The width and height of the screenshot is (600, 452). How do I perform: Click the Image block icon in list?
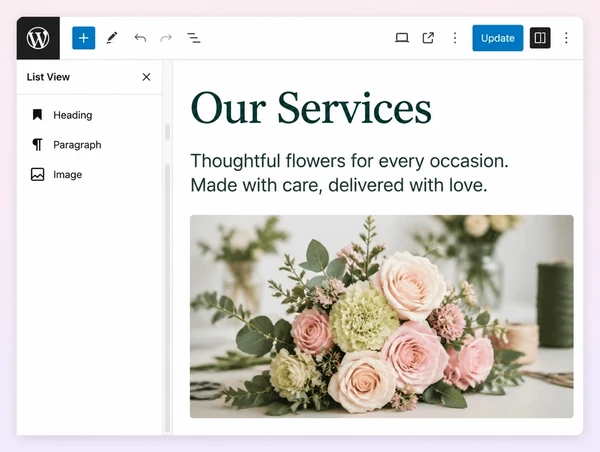pos(37,175)
